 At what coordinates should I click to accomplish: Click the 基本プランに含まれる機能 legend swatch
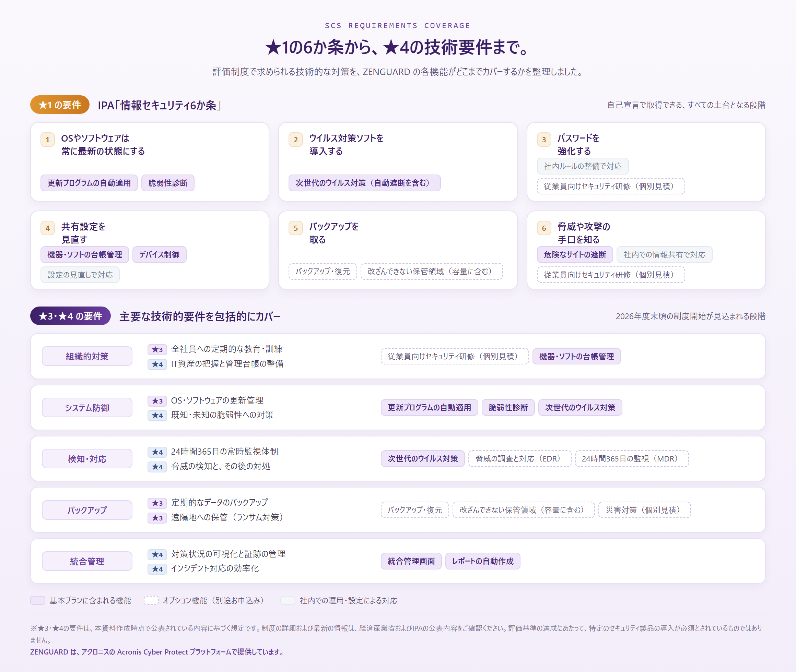[38, 600]
